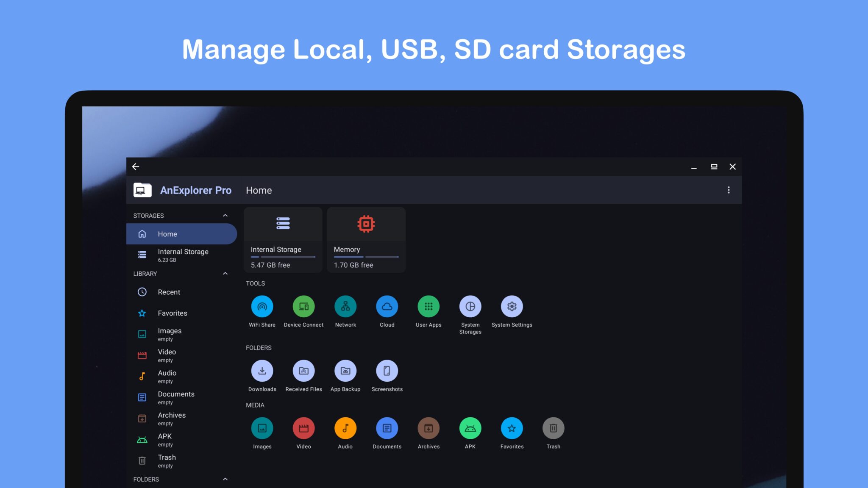Viewport: 868px width, 488px height.
Task: Expand the FOLDERS section in sidebar
Action: (225, 479)
